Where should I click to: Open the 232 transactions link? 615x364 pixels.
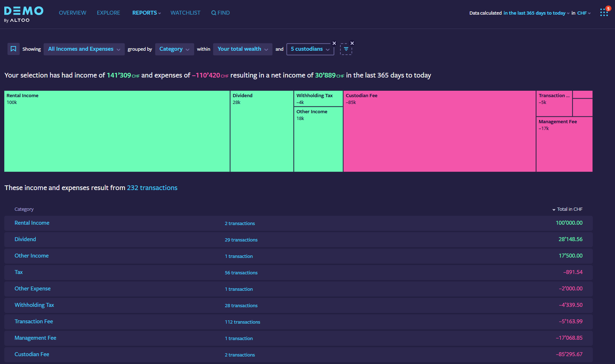pos(152,188)
